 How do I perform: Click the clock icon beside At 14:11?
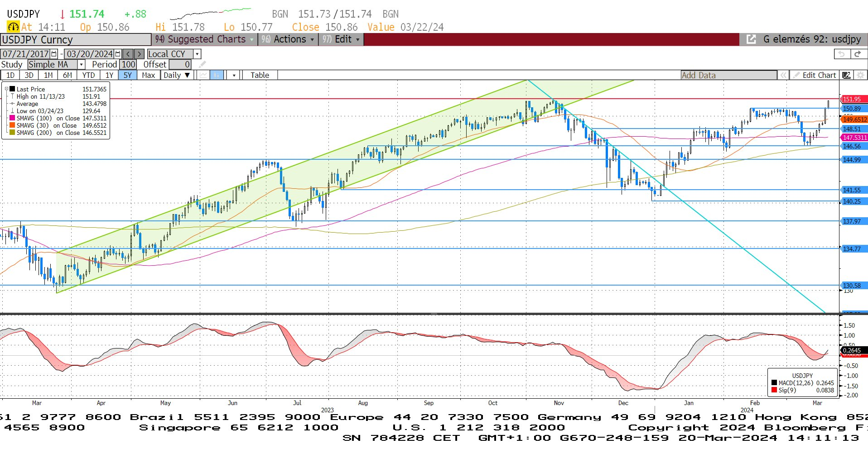(13, 27)
